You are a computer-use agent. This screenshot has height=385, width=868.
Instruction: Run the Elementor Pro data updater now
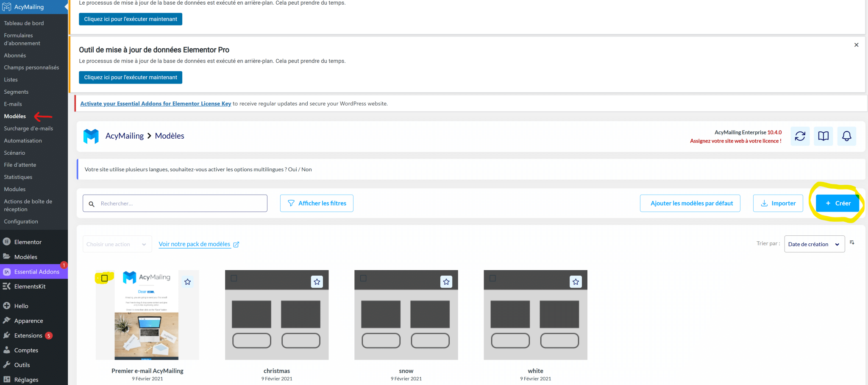131,78
